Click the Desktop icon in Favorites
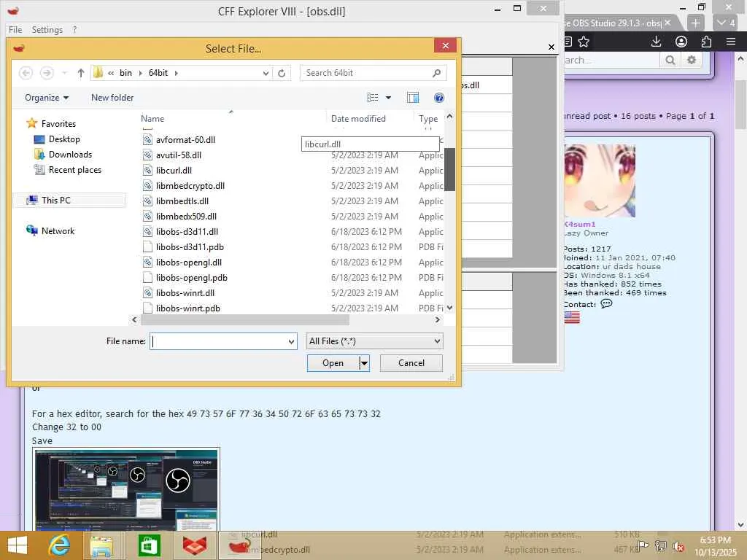 coord(39,139)
